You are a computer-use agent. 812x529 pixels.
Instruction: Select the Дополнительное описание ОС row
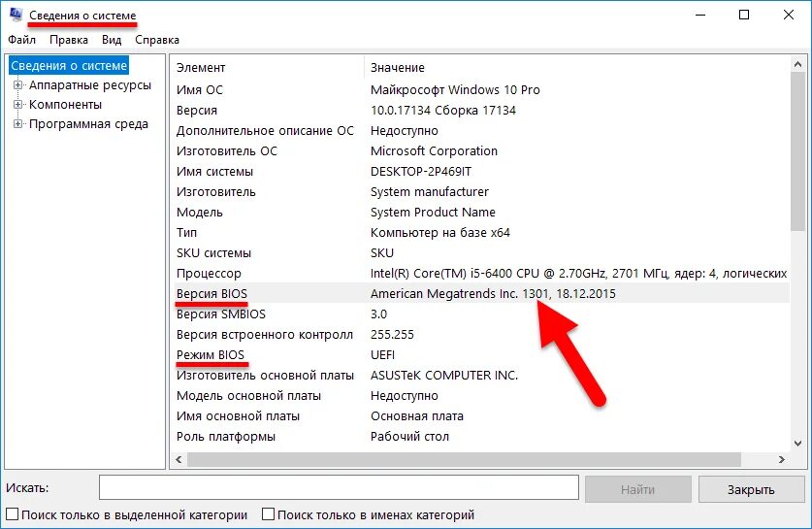pyautogui.click(x=480, y=131)
